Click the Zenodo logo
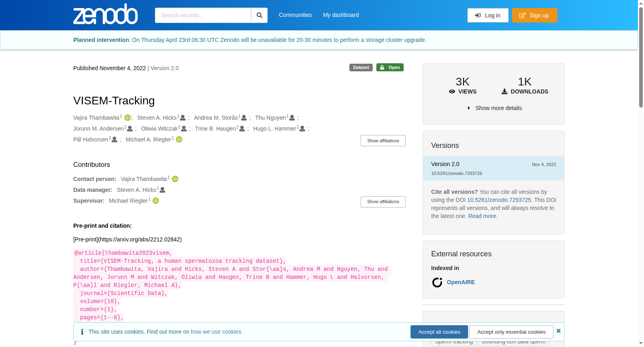Viewport: 644px width, 347px height. point(105,14)
